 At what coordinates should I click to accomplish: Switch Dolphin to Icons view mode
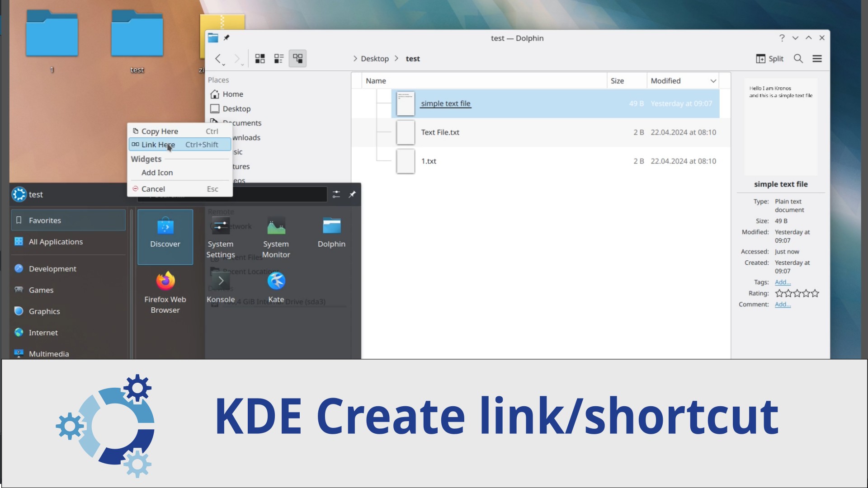(260, 59)
